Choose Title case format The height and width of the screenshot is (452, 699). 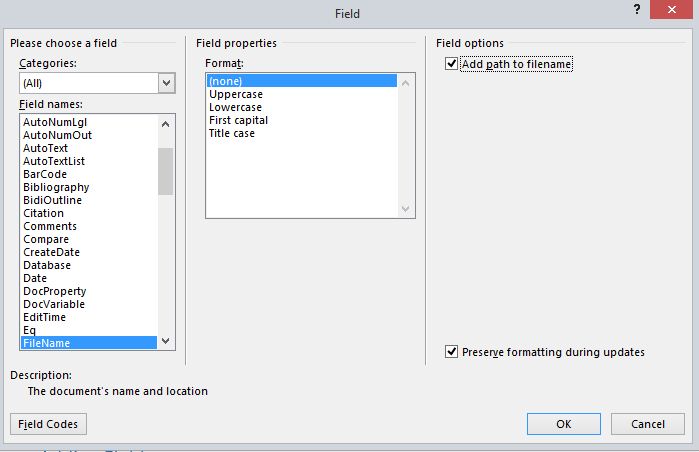pos(231,133)
